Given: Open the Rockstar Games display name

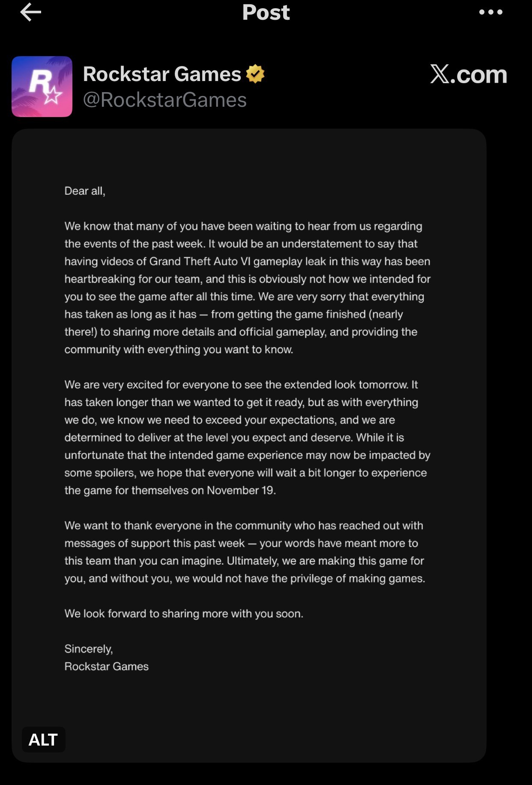Looking at the screenshot, I should pyautogui.click(x=162, y=74).
